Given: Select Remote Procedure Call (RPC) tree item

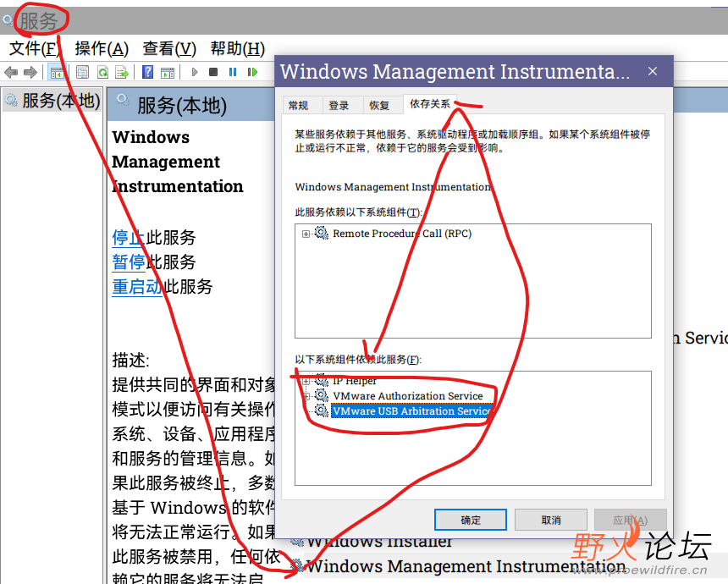Looking at the screenshot, I should 402,234.
